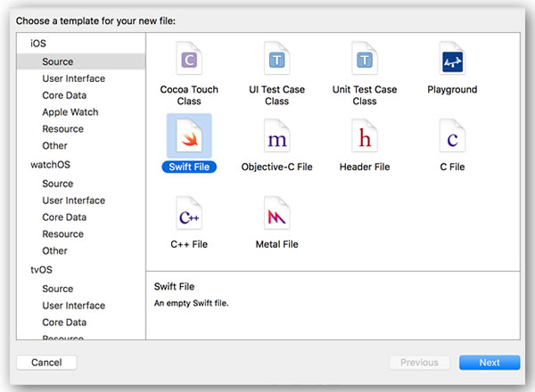
Task: Select the iOS platform heading
Action: point(37,44)
